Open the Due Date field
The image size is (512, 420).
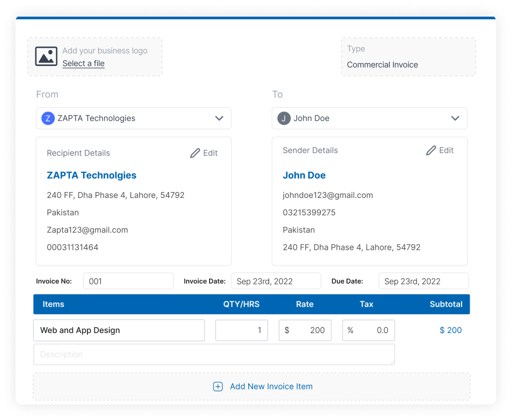(x=423, y=281)
